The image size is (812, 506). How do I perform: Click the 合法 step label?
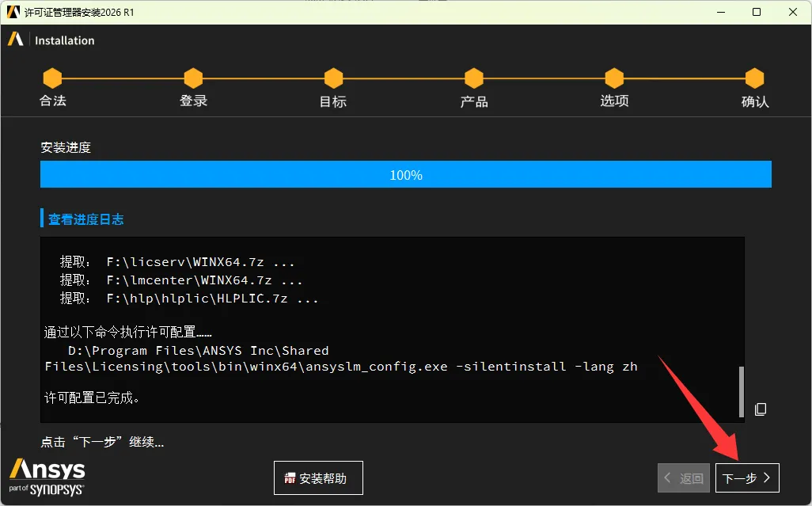(53, 101)
